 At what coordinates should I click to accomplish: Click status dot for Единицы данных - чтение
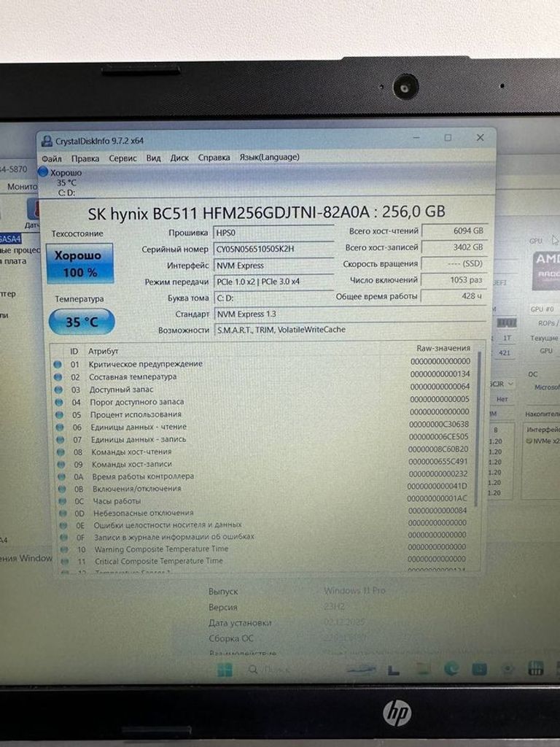(60, 427)
